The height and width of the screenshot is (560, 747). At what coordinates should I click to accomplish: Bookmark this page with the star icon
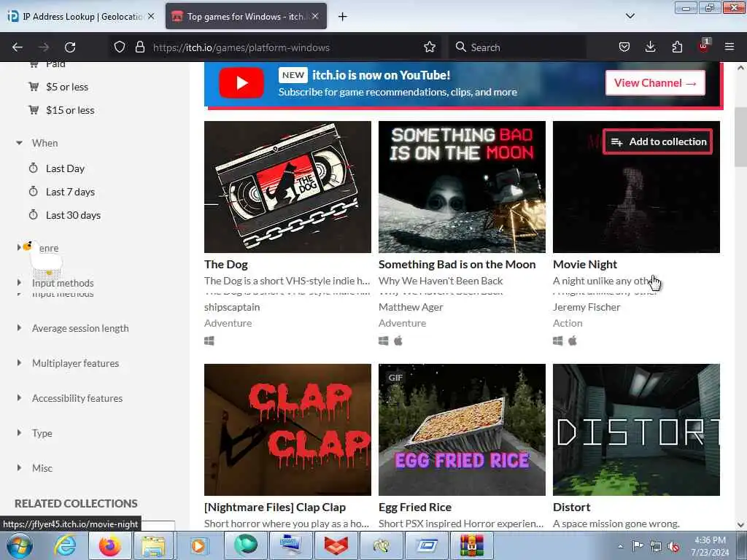click(x=430, y=47)
